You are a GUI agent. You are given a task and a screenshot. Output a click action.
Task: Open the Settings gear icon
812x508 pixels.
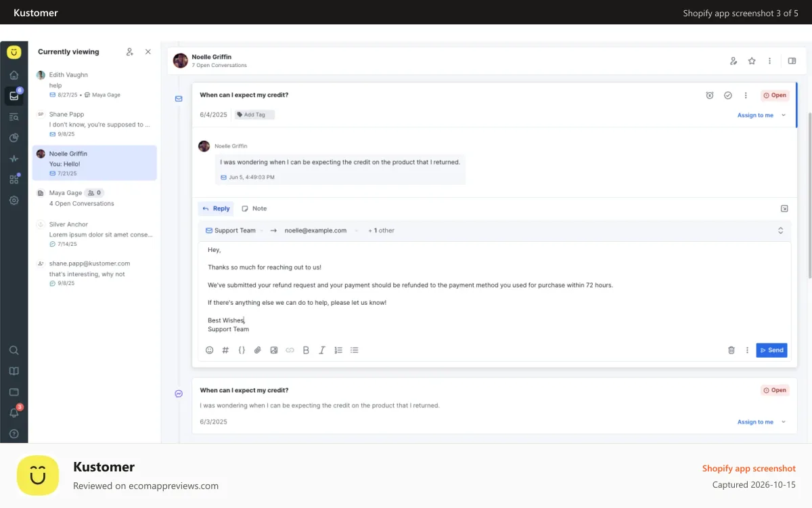[14, 200]
